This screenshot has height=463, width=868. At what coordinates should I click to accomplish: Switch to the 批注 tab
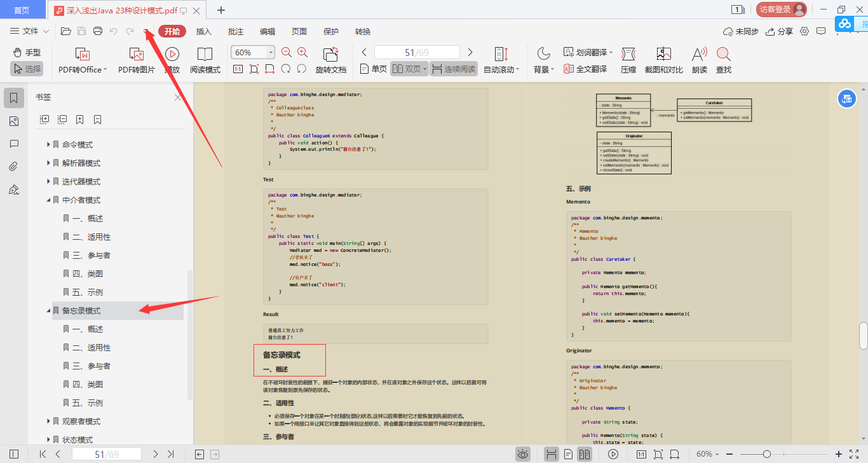(236, 32)
